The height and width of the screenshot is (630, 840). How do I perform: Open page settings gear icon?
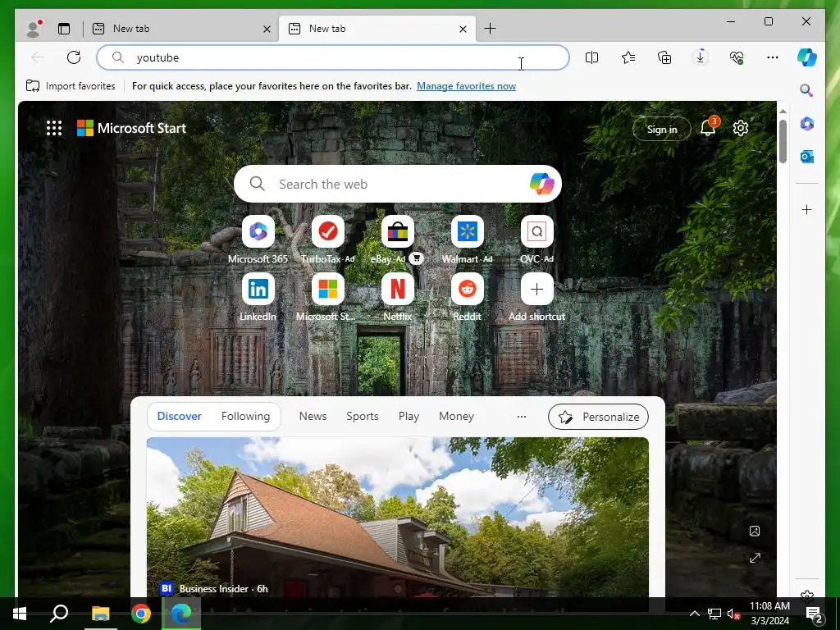click(x=741, y=128)
